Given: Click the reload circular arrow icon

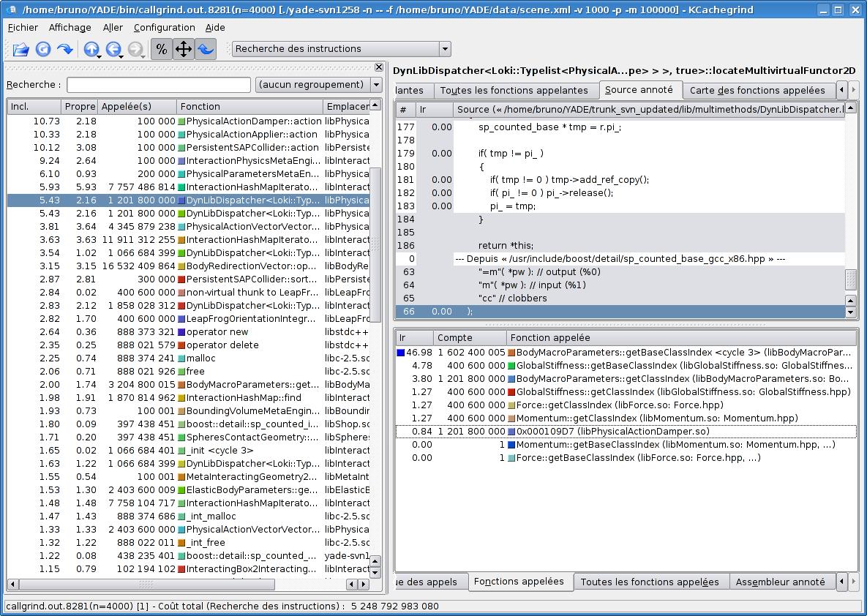Looking at the screenshot, I should 43,49.
